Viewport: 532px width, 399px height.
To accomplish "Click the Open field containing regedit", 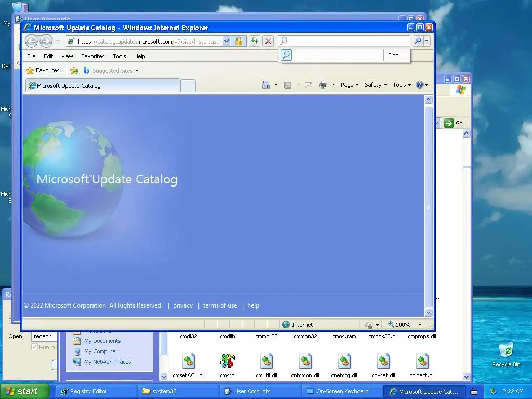I will [x=44, y=336].
